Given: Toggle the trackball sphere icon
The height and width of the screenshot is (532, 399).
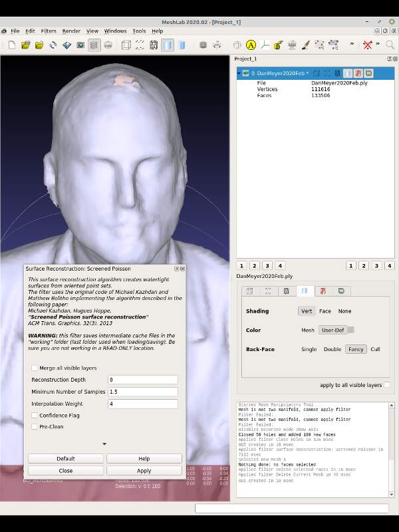Looking at the screenshot, I should (x=237, y=45).
